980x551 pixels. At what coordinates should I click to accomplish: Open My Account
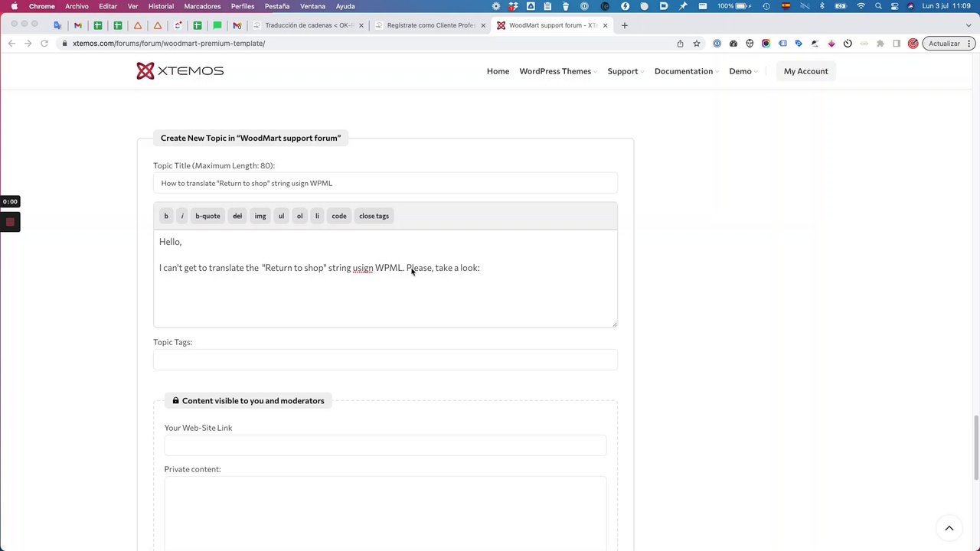pos(805,71)
